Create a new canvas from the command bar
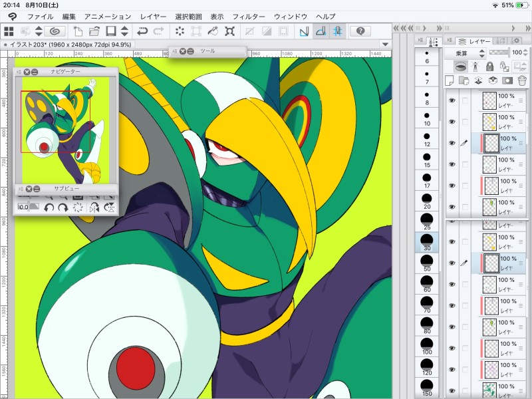 pyautogui.click(x=78, y=31)
